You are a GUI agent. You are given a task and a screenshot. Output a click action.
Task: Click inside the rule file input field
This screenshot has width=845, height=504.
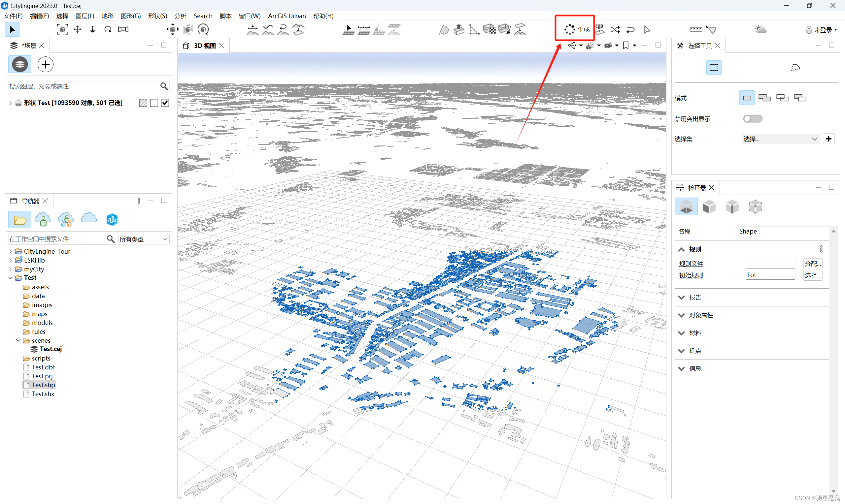[x=771, y=264]
